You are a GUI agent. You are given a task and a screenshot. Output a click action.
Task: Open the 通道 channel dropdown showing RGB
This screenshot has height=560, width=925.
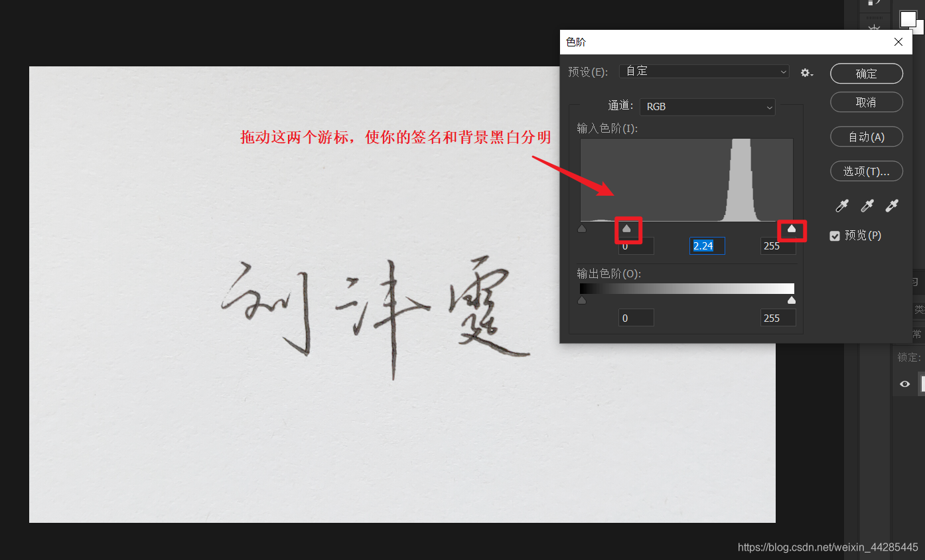[x=707, y=106]
